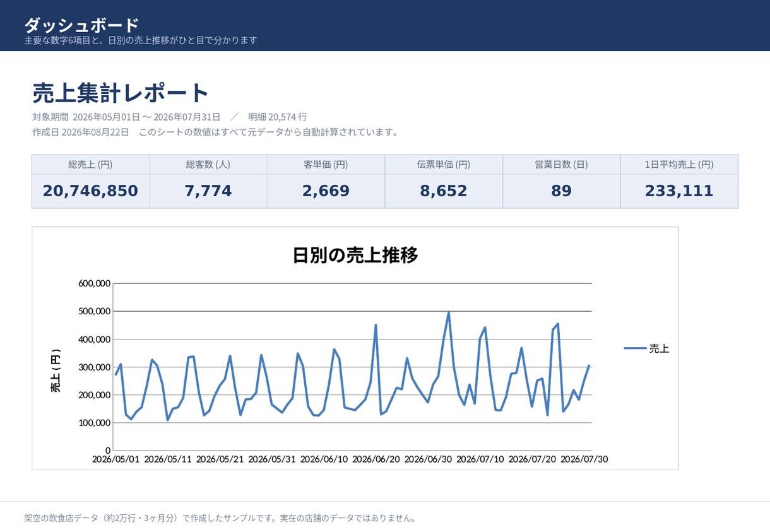This screenshot has height=532, width=770.
Task: Click the 2026/05/31 x-axis label
Action: 272,459
